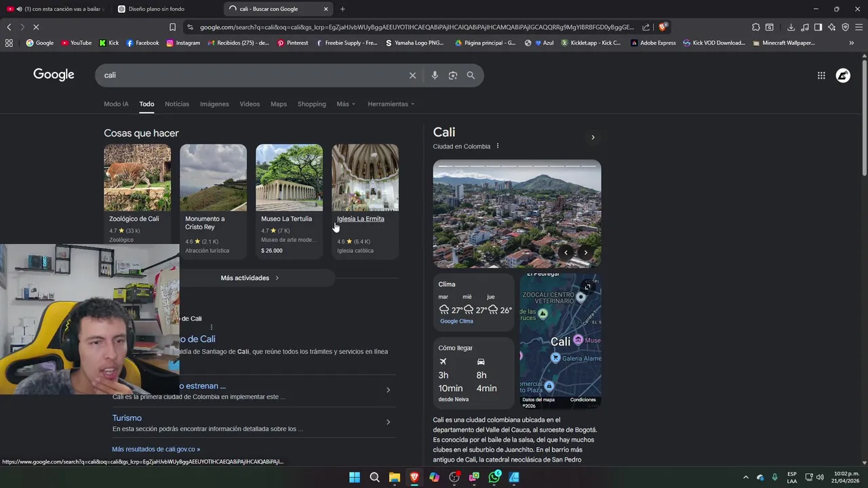The width and height of the screenshot is (868, 488).
Task: Open the Instagram bookmark
Action: click(183, 43)
